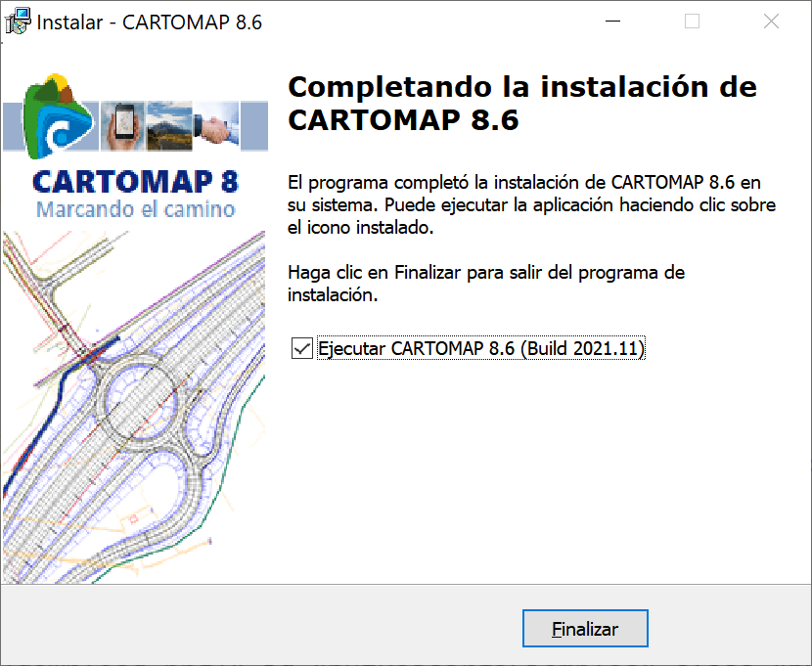The image size is (812, 666).
Task: Click the heading 'Completando la instalación de'
Action: [522, 87]
